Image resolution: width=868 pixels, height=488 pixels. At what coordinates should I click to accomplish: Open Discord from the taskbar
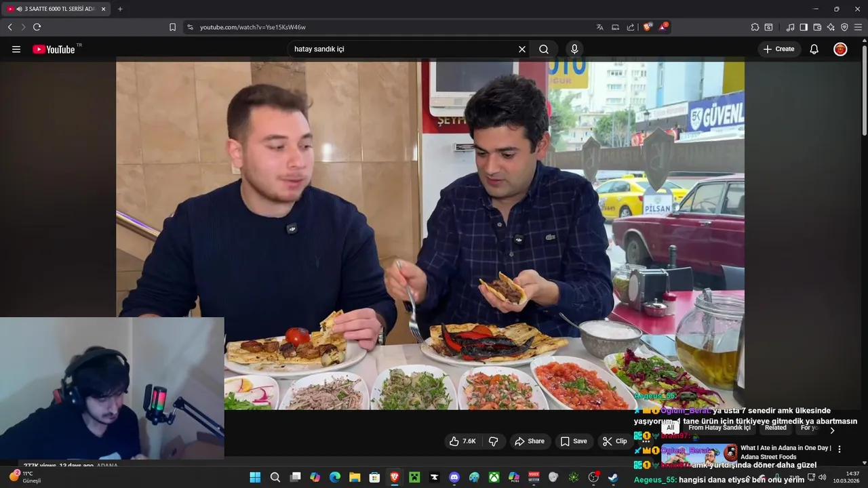point(454,477)
